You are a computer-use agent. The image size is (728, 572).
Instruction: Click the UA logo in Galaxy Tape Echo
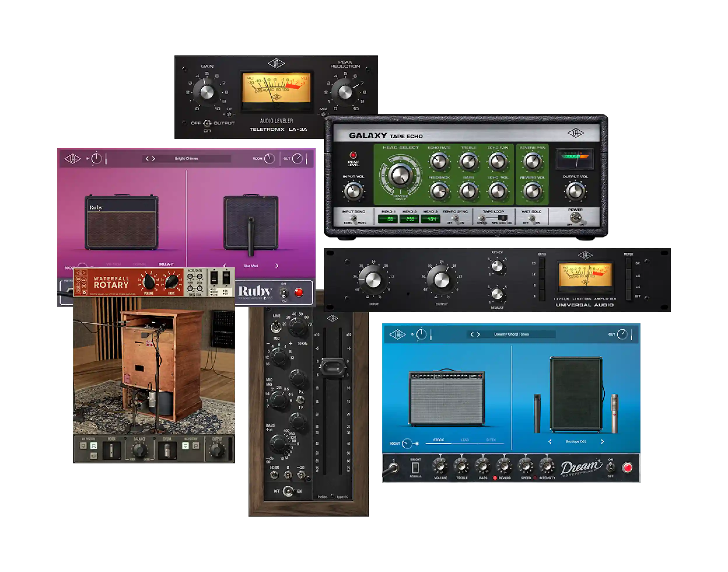point(575,133)
